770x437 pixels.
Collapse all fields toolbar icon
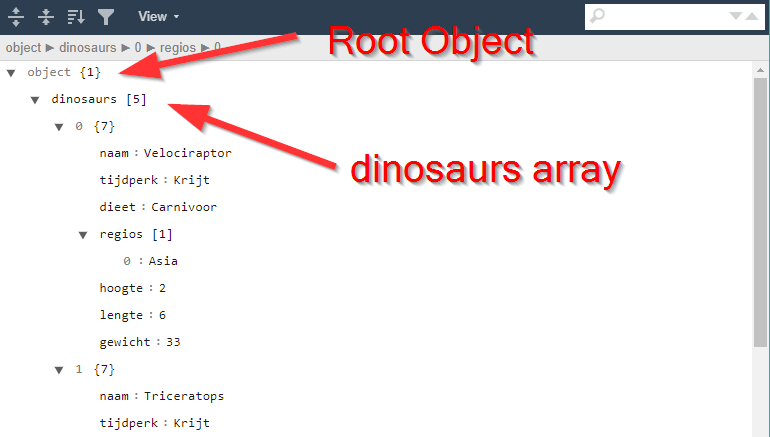[x=46, y=17]
